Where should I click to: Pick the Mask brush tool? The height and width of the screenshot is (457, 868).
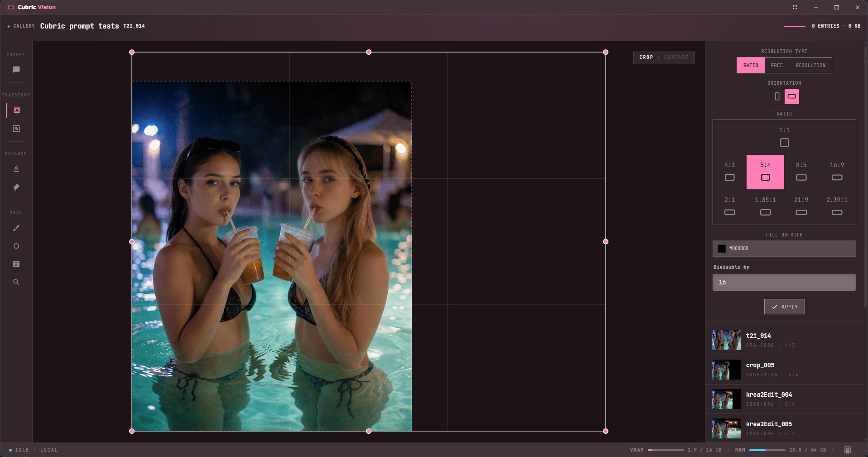pos(16,228)
